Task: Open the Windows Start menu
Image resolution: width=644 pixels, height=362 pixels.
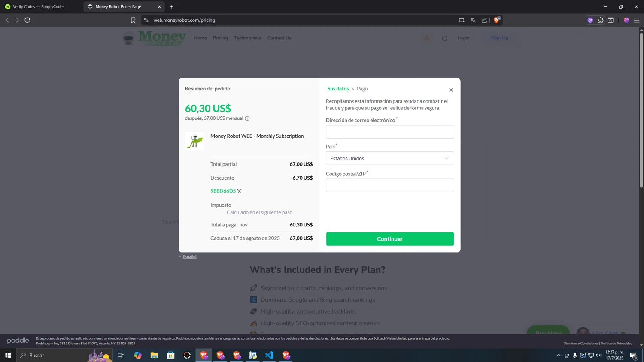Action: click(8, 355)
